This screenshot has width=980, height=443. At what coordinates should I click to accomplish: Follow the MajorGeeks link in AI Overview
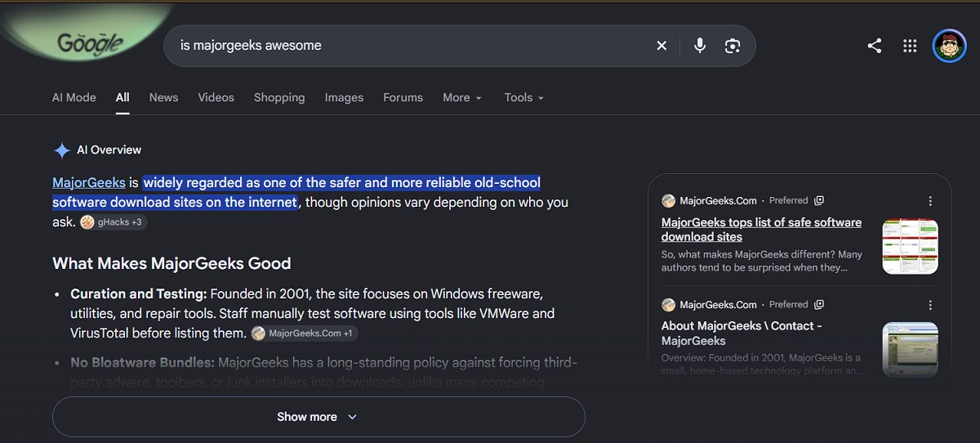coord(89,182)
